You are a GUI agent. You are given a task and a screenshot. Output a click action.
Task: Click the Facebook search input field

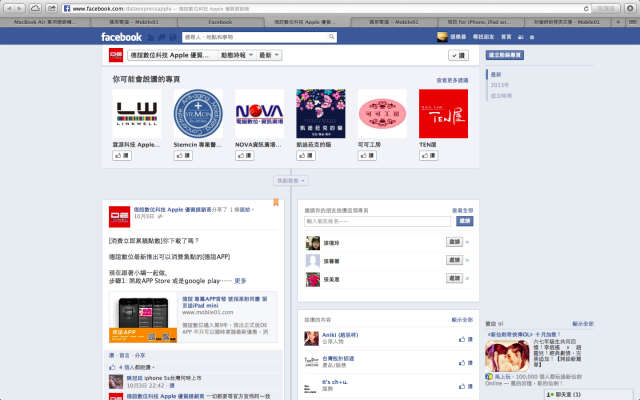tap(255, 37)
